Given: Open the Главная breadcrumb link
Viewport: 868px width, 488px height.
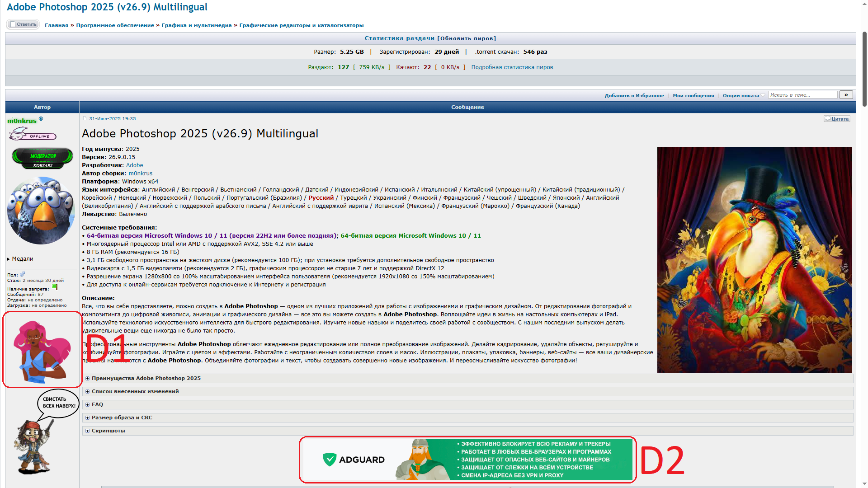Looking at the screenshot, I should click(x=57, y=25).
